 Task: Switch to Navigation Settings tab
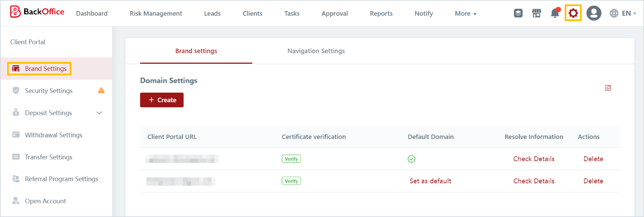click(316, 51)
